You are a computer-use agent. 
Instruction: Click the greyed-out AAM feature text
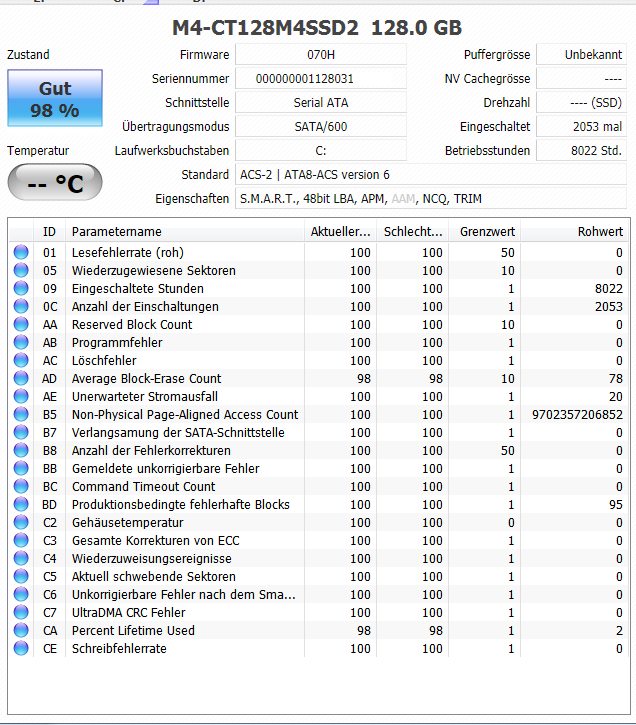click(x=403, y=199)
